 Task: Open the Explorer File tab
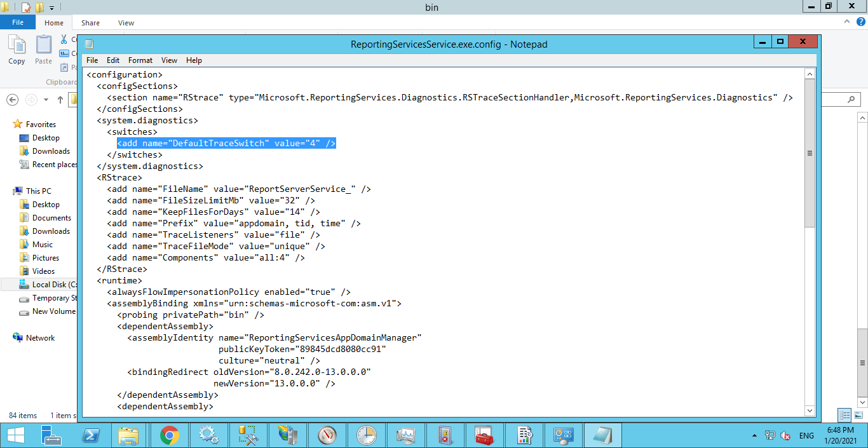click(18, 22)
